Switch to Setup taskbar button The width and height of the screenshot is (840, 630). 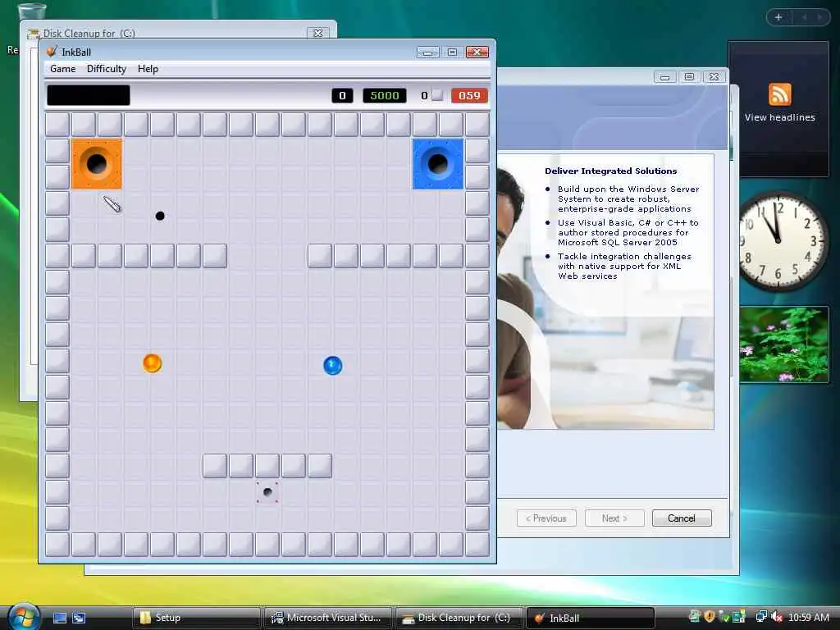pyautogui.click(x=196, y=618)
